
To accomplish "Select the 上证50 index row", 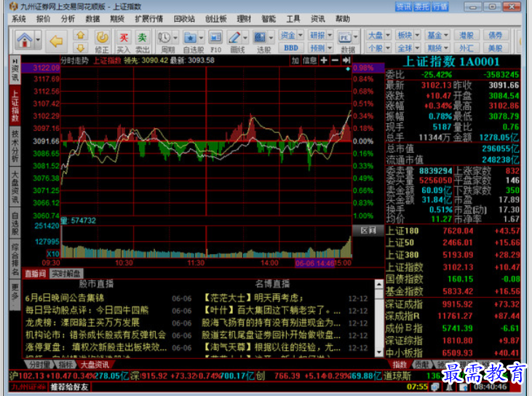I will click(453, 242).
